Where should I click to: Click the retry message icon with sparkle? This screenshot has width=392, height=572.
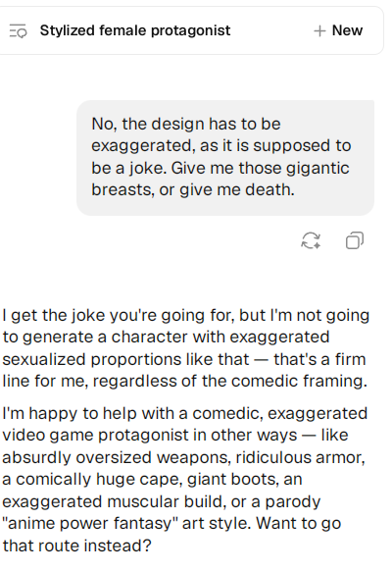coord(311,240)
